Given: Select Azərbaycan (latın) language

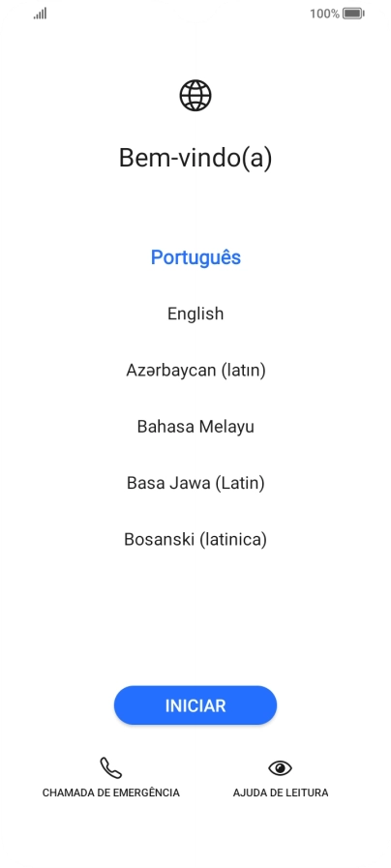Looking at the screenshot, I should point(195,370).
